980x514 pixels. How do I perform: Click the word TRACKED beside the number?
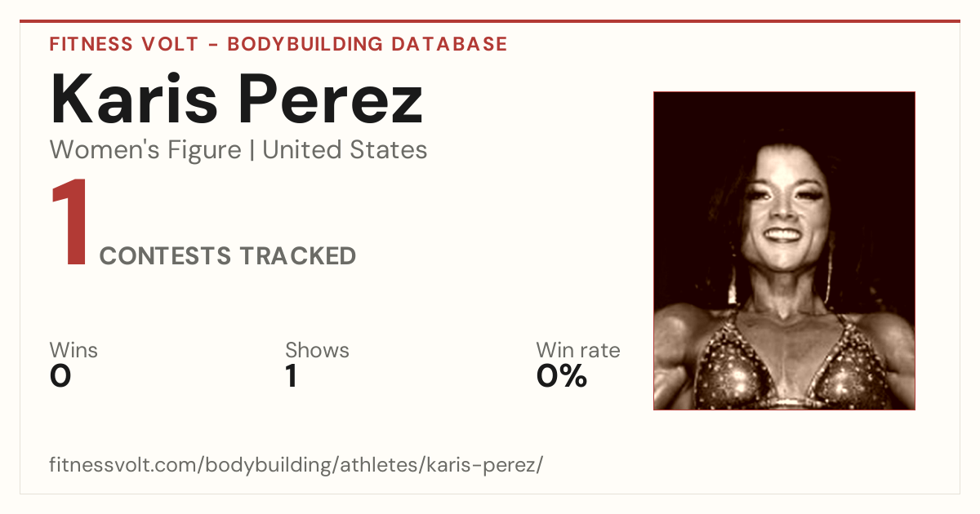[x=297, y=256]
